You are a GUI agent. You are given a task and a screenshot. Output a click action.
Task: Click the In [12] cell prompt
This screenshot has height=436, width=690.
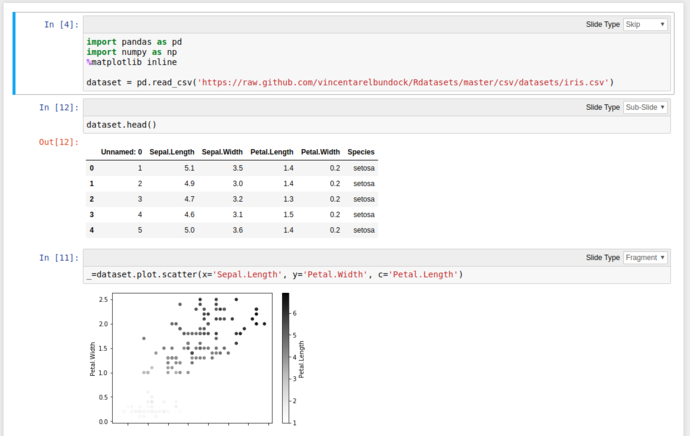point(59,107)
